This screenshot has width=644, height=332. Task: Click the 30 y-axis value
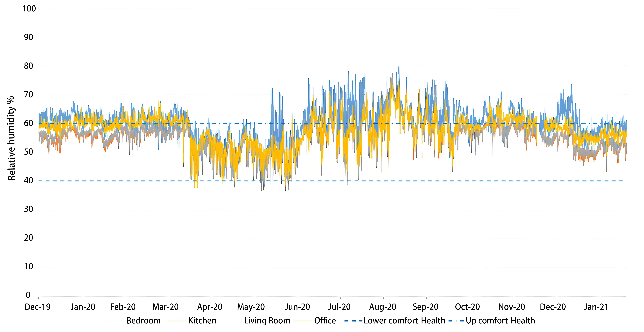pos(29,209)
